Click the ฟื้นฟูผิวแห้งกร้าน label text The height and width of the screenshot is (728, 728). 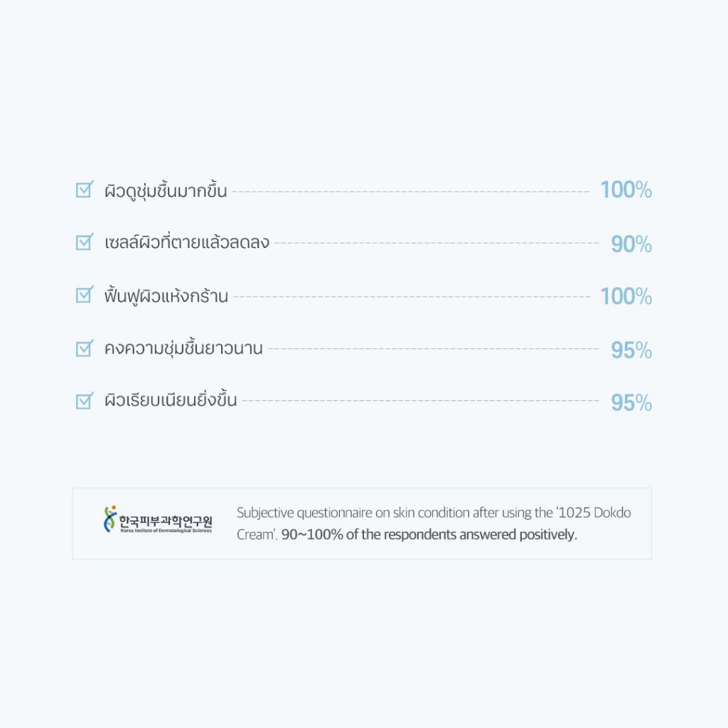point(166,296)
